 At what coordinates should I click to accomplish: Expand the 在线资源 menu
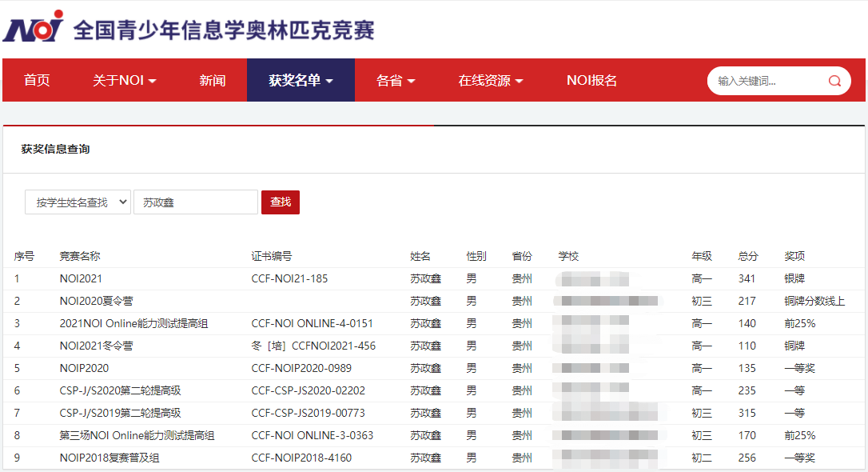[491, 80]
